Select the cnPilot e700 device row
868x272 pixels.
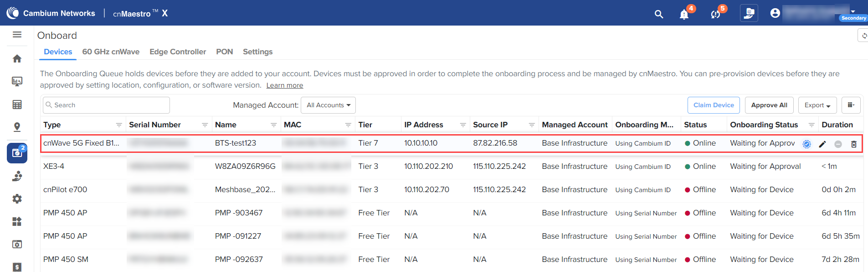[452, 190]
